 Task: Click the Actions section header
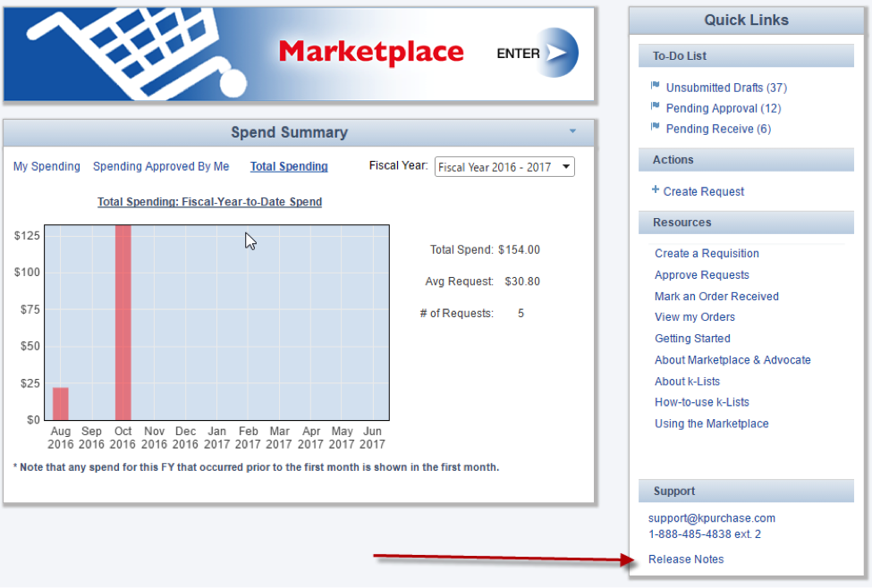(x=746, y=159)
